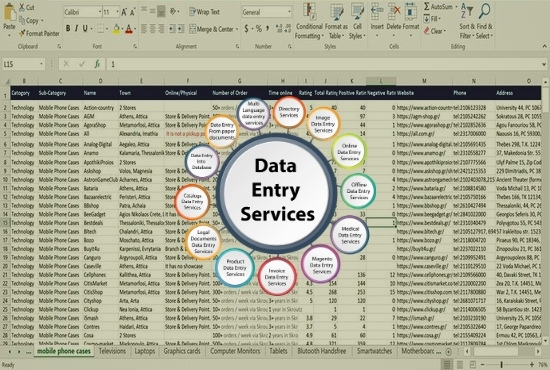Click the zoom slider handle in status bar
Screen dimensions: 550x370
(501, 365)
